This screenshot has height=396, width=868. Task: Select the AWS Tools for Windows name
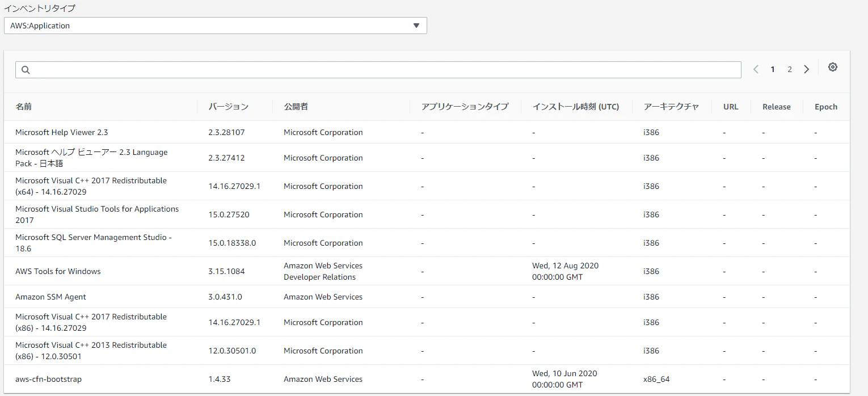click(58, 271)
